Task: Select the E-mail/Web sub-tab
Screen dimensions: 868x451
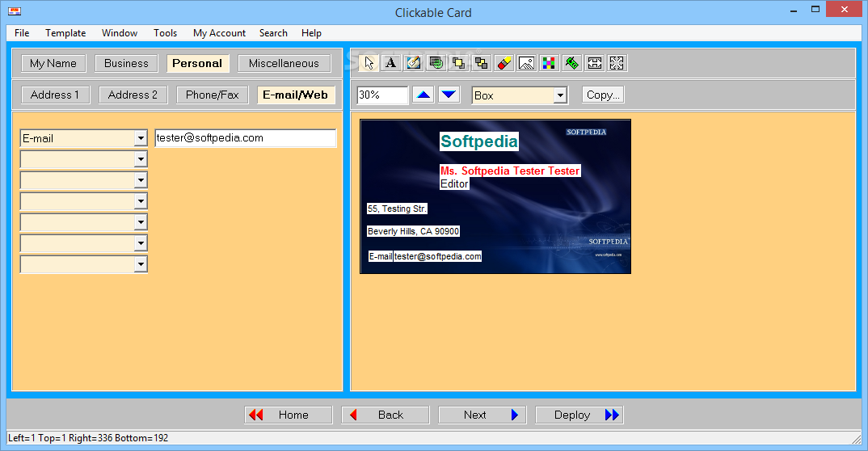Action: (x=296, y=95)
